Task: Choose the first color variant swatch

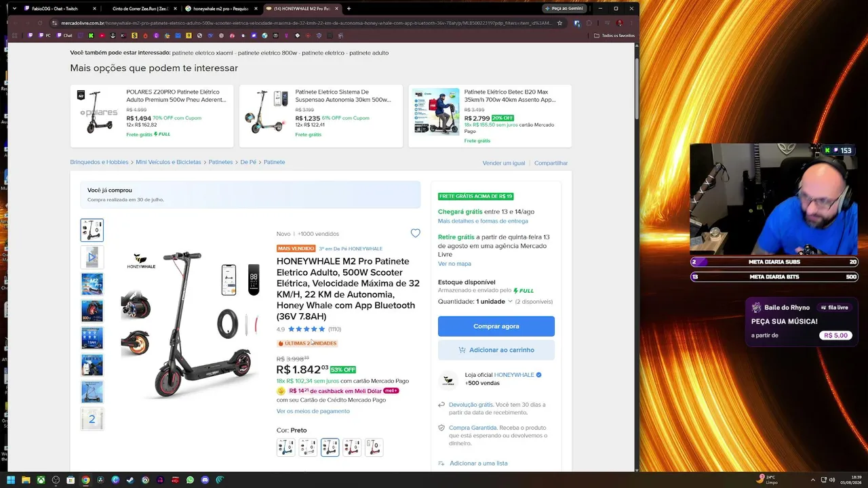Action: (x=285, y=447)
